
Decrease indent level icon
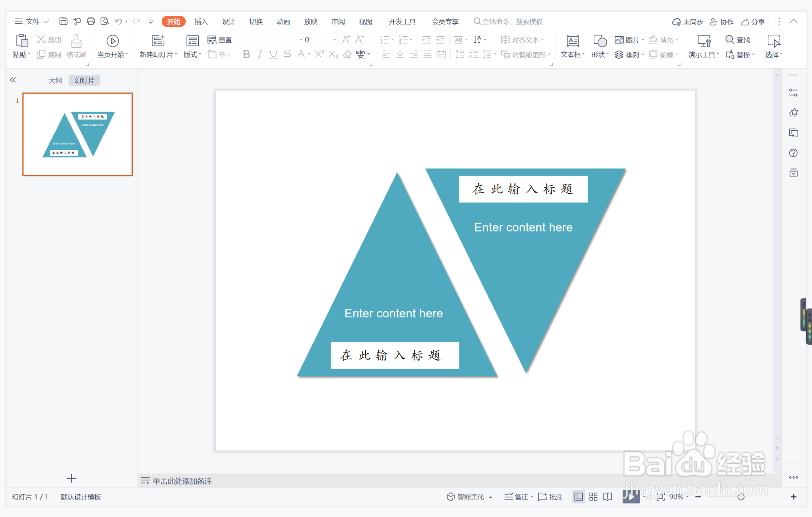click(426, 40)
